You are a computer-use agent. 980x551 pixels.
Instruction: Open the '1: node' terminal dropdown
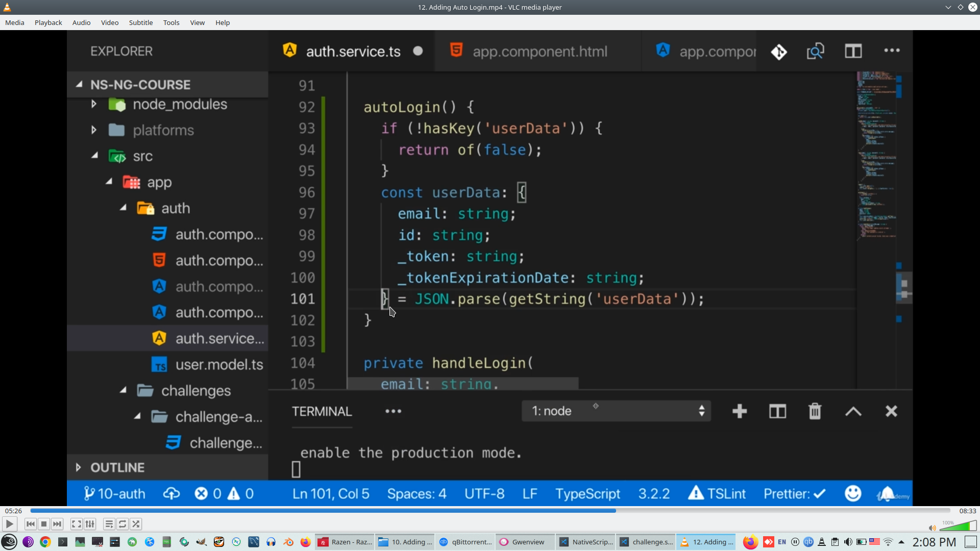(616, 411)
